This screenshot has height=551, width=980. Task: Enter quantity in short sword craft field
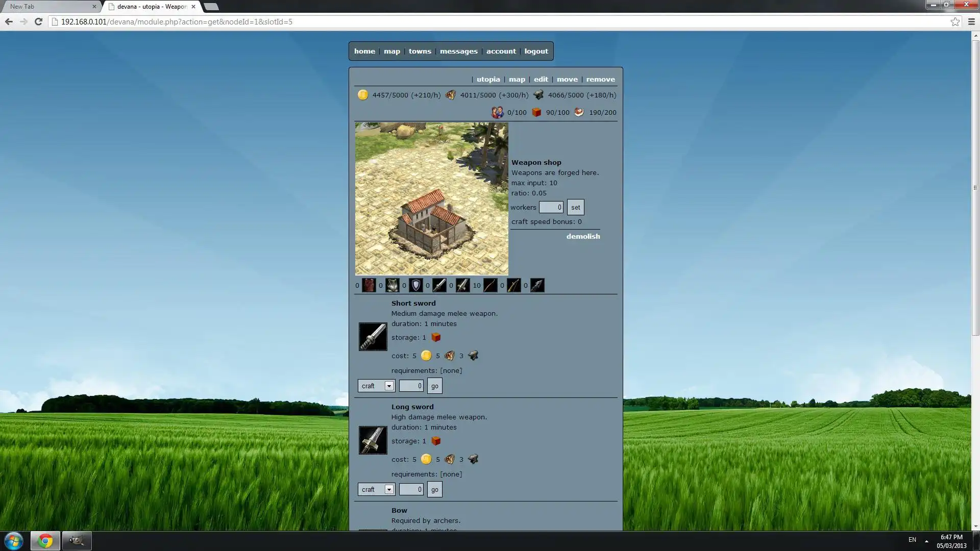point(410,386)
